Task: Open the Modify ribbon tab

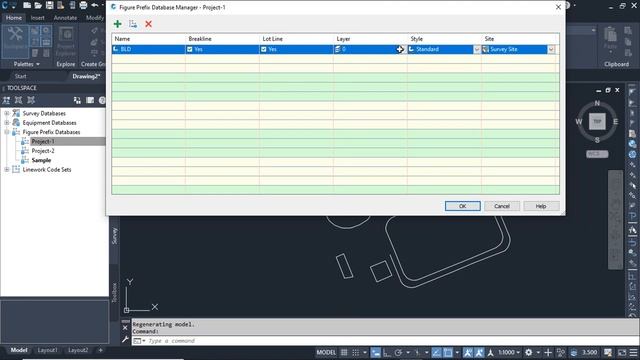Action: (x=95, y=18)
